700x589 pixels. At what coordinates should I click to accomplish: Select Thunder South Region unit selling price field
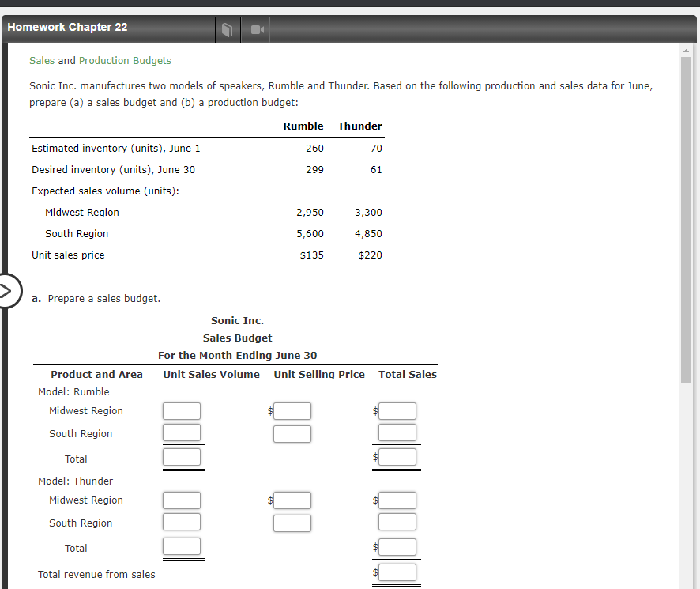pos(292,523)
